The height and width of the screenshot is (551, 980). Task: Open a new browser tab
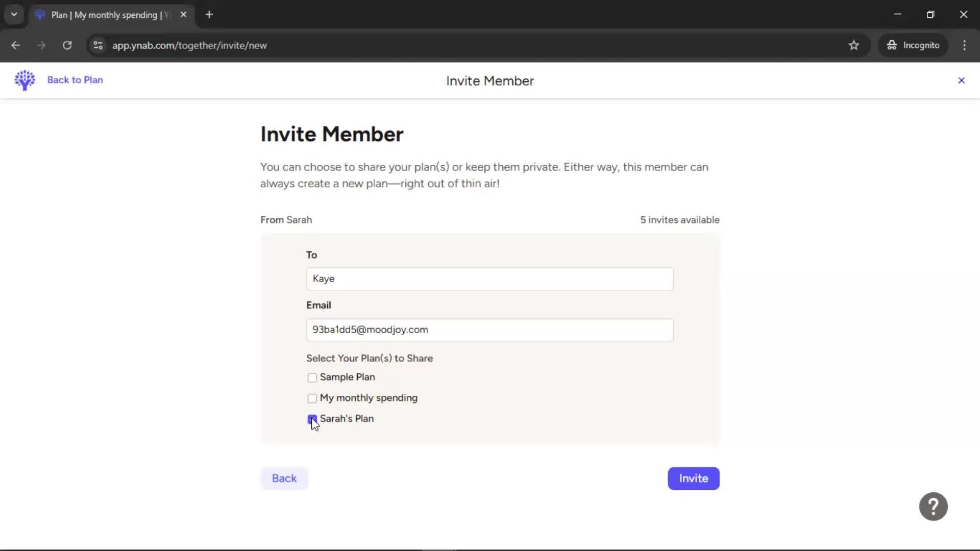point(209,15)
